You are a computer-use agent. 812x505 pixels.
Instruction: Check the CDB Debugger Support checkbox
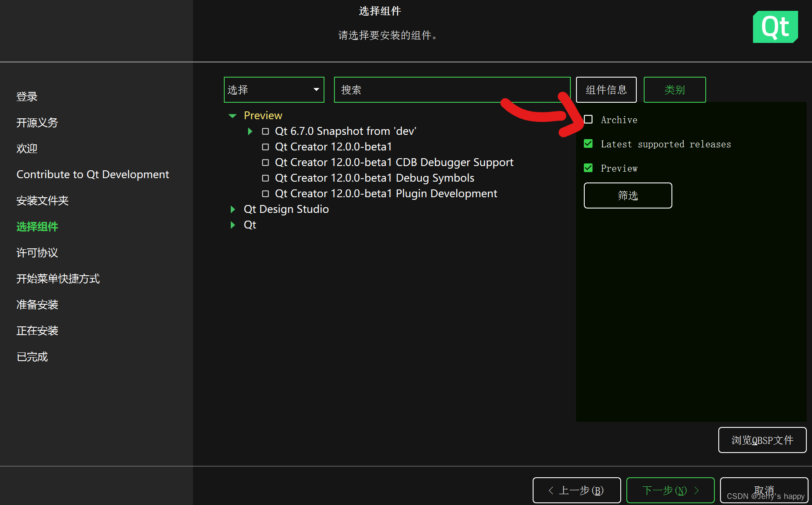point(265,163)
